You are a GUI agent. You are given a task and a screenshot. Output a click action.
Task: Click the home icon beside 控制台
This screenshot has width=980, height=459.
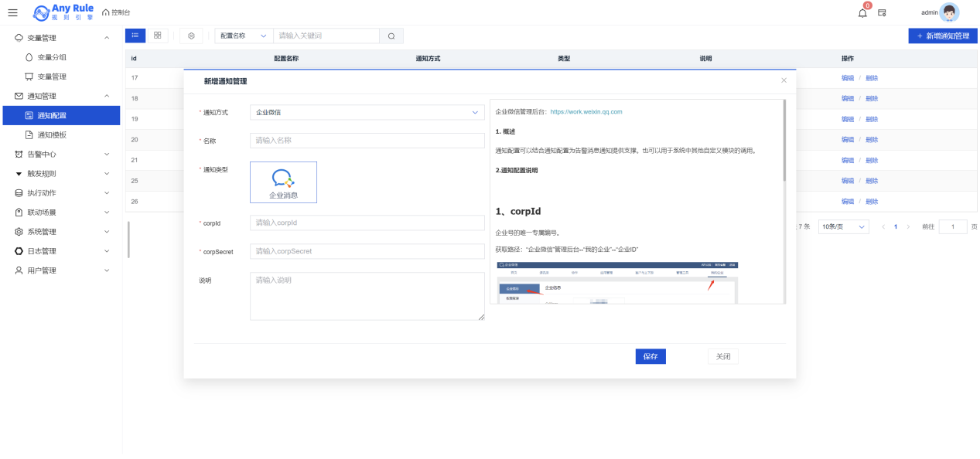pos(106,12)
